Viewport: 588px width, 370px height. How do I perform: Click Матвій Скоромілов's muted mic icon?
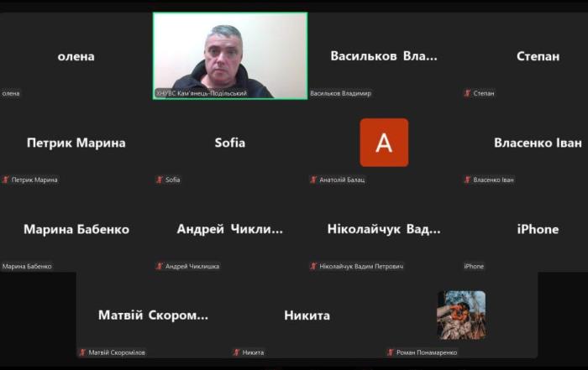82,352
